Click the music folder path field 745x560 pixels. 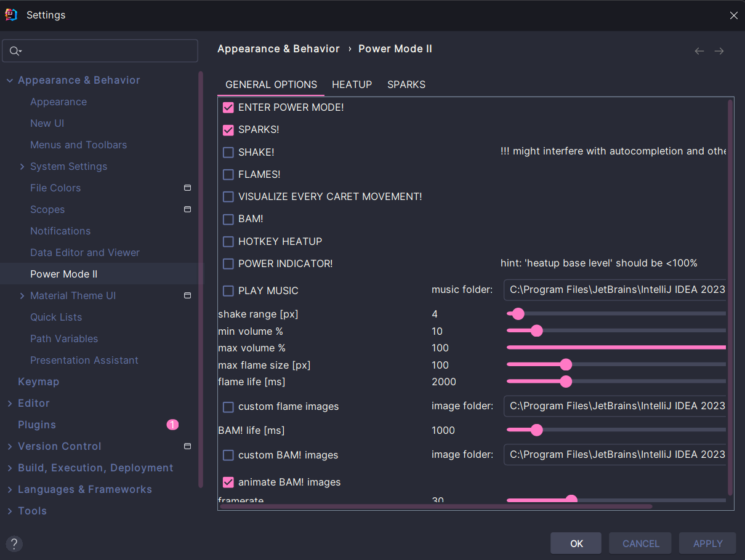point(615,290)
